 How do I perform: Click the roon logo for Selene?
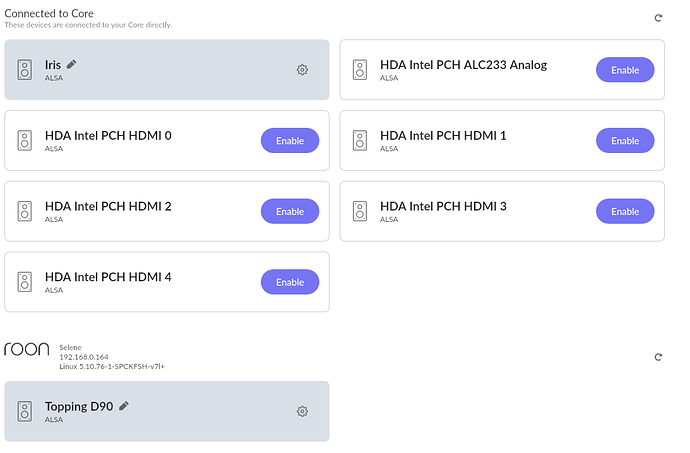(x=27, y=349)
